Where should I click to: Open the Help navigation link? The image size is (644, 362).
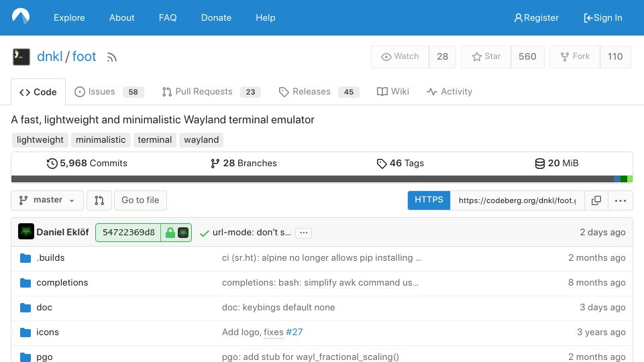266,17
